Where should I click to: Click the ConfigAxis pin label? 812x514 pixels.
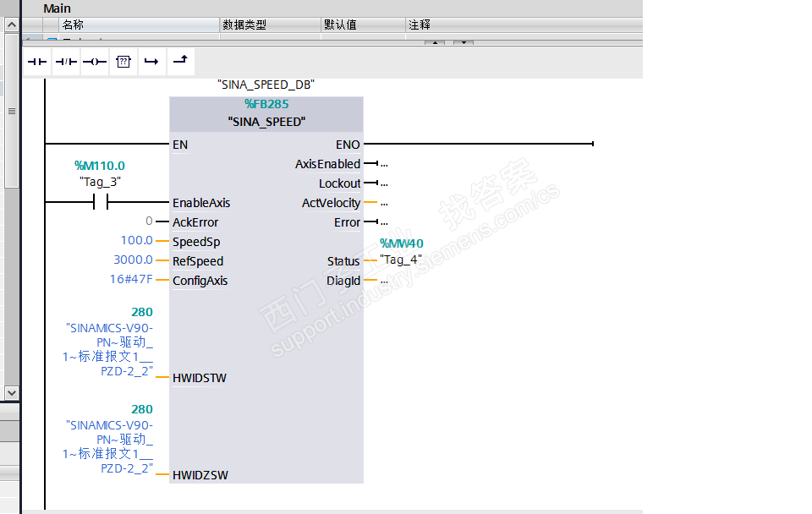coord(200,281)
